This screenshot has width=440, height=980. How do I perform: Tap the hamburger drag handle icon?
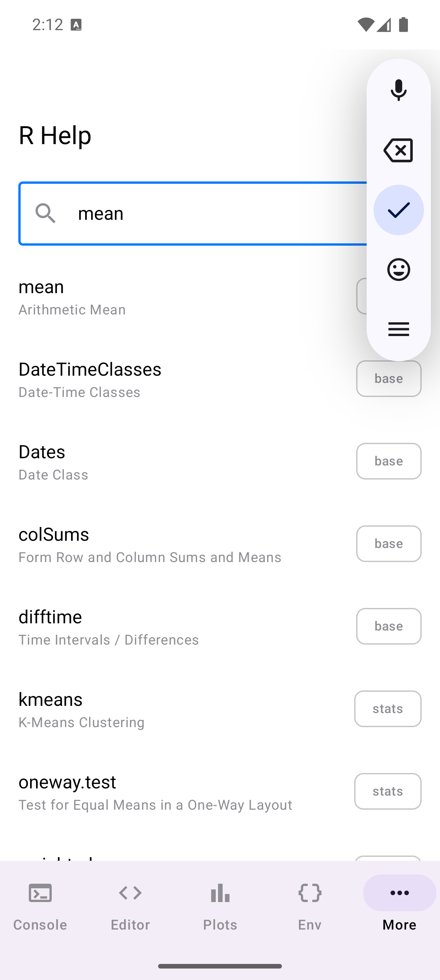click(x=398, y=329)
